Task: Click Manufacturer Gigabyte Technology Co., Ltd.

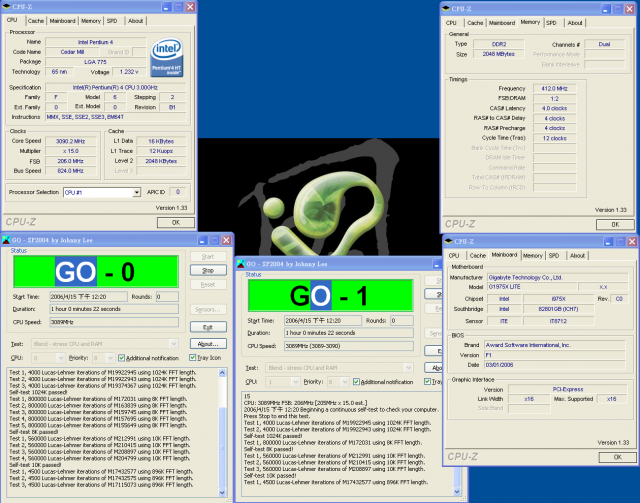Action: (x=558, y=278)
